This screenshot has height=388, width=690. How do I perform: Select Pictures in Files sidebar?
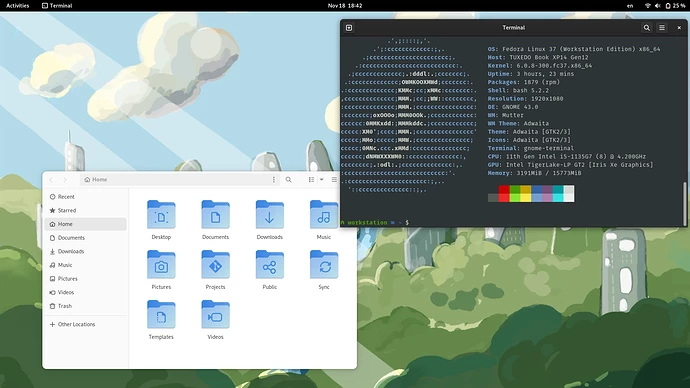[85, 278]
